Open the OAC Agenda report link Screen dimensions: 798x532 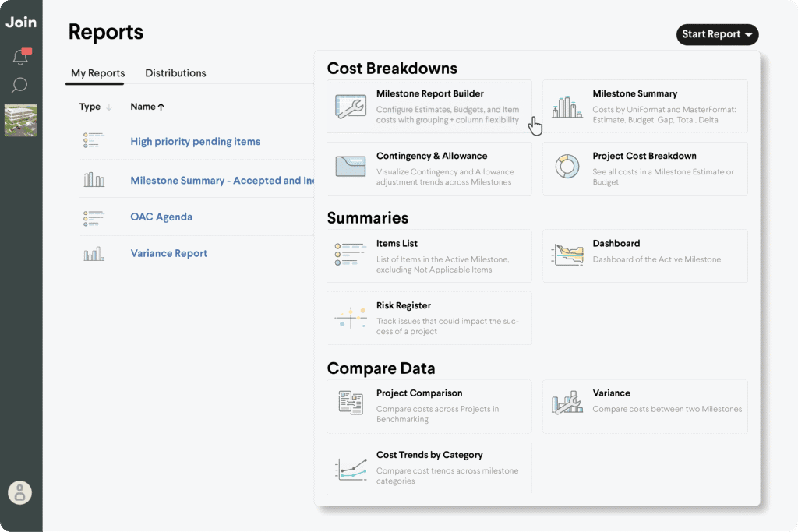(x=161, y=217)
